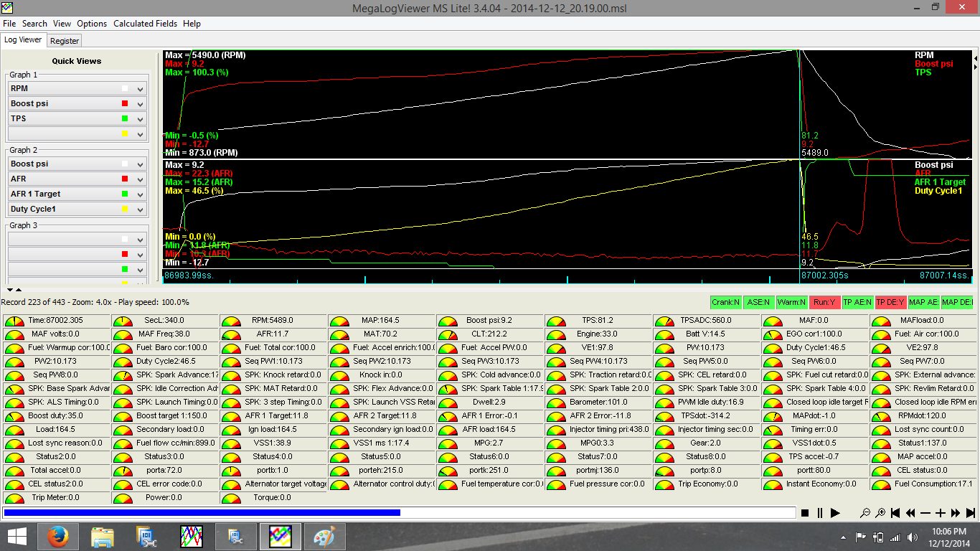Click the Batt V:14.5 gauge icon
980x551 pixels.
coord(664,335)
